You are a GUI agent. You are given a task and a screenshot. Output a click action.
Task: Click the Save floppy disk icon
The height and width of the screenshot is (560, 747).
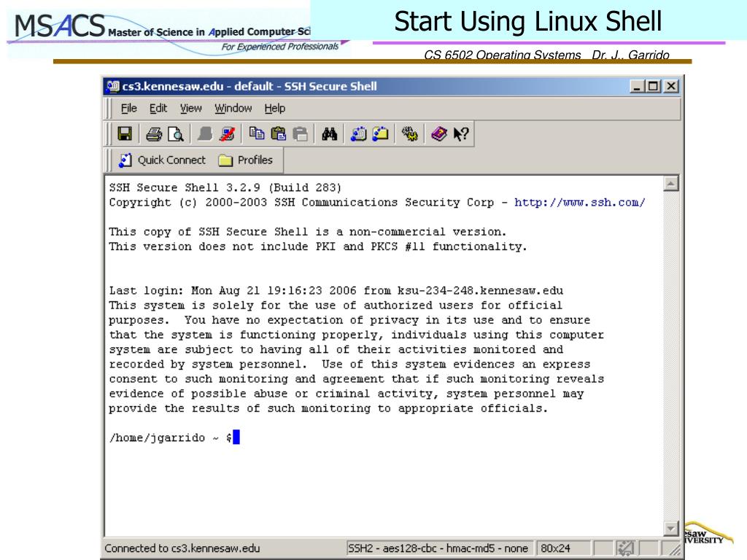(125, 134)
